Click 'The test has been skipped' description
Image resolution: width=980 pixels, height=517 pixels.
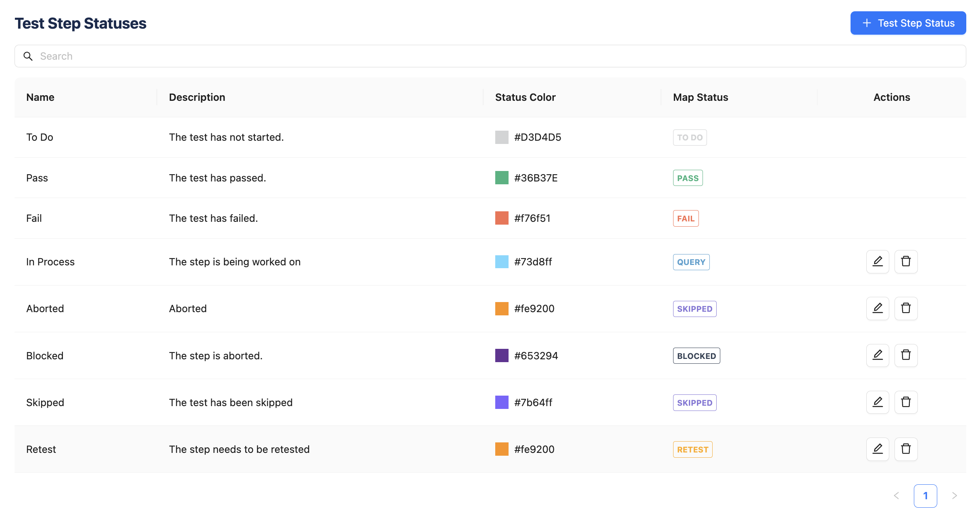(231, 402)
